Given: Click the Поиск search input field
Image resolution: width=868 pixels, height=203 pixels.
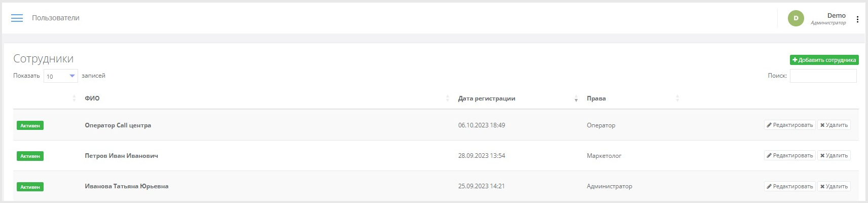Looking at the screenshot, I should click(x=823, y=76).
